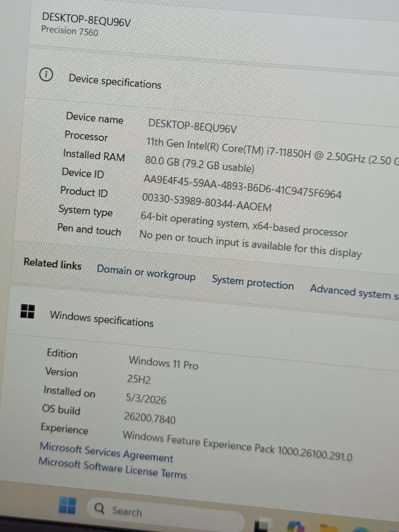Select the Installed RAM label
The width and height of the screenshot is (399, 532).
94,155
